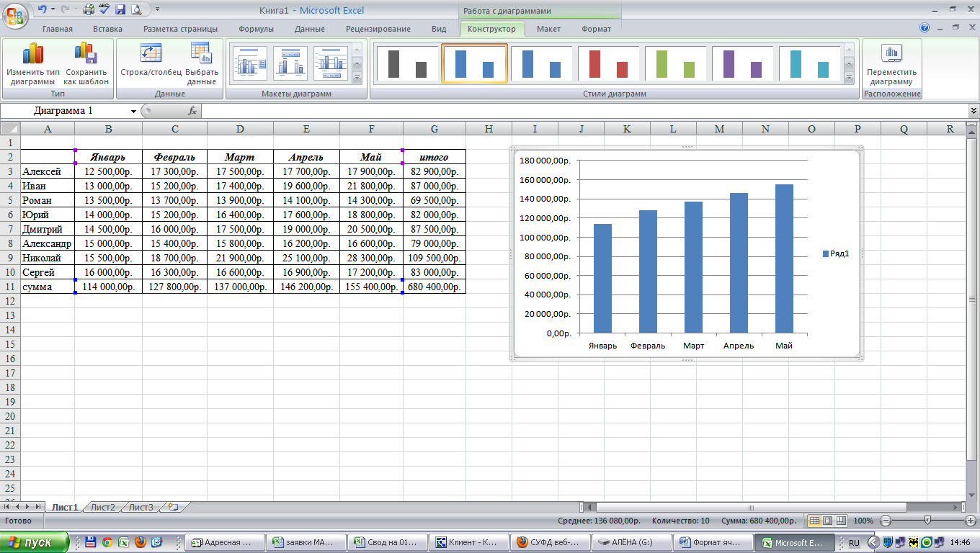Expand the chart styles gallery
The height and width of the screenshot is (553, 980).
(849, 77)
